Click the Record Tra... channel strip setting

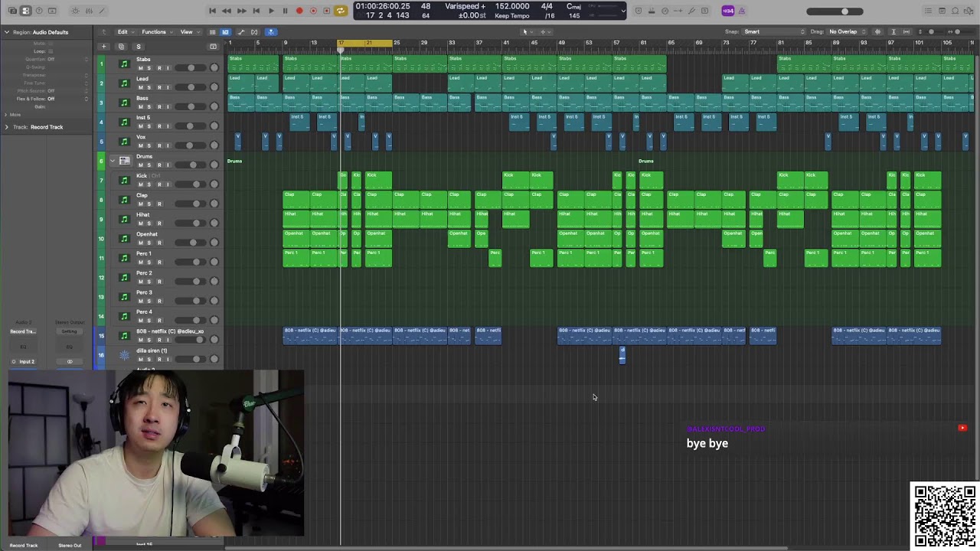point(22,331)
